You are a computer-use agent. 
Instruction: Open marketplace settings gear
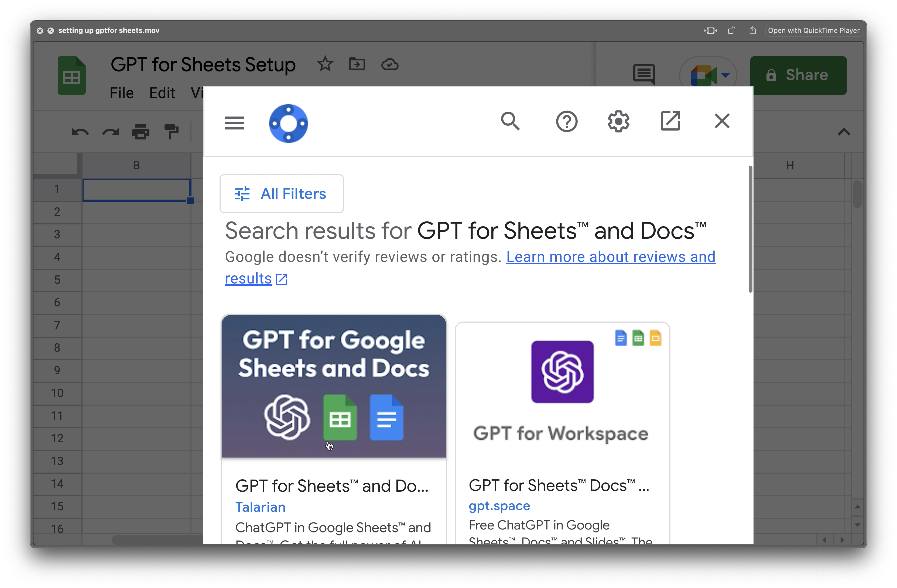pyautogui.click(x=618, y=121)
